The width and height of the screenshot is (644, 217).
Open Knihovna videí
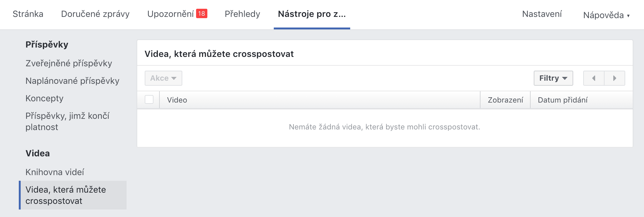[55, 172]
